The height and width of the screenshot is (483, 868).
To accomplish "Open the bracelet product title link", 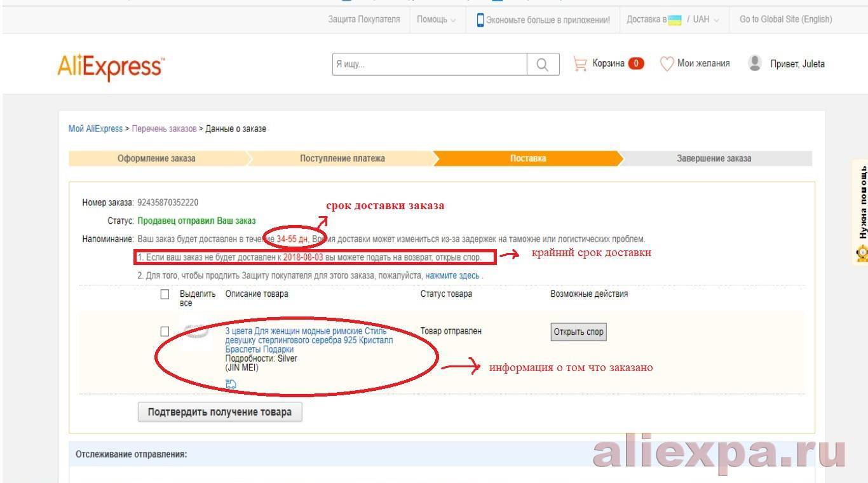I will pos(309,340).
